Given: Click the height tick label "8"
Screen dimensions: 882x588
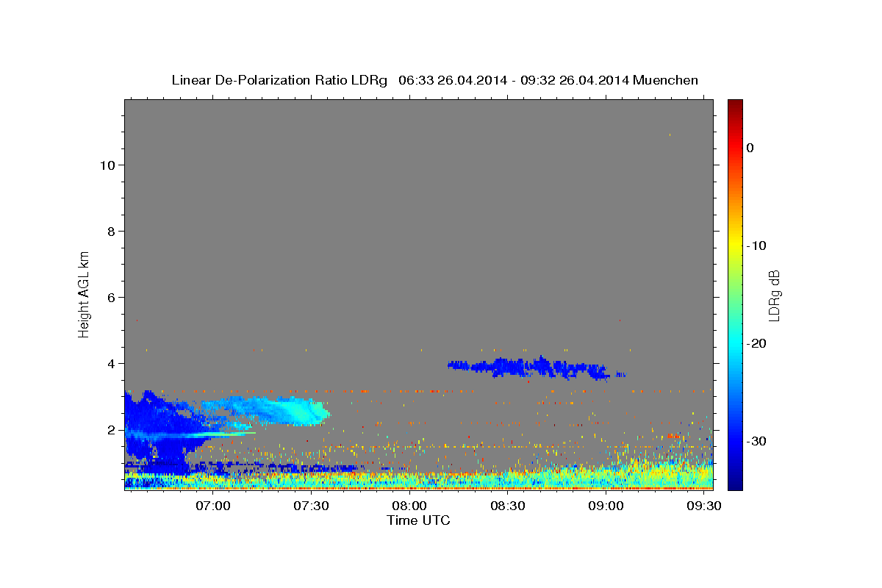Looking at the screenshot, I should (111, 232).
